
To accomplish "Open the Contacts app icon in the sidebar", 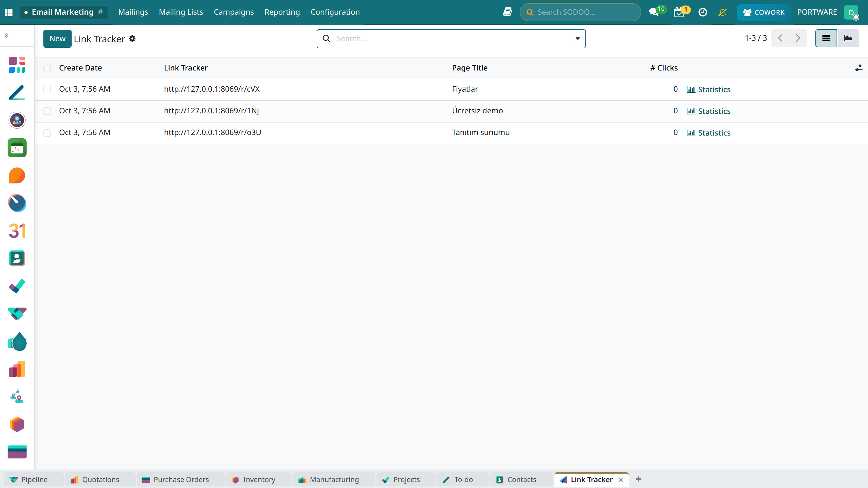I will click(x=17, y=258).
